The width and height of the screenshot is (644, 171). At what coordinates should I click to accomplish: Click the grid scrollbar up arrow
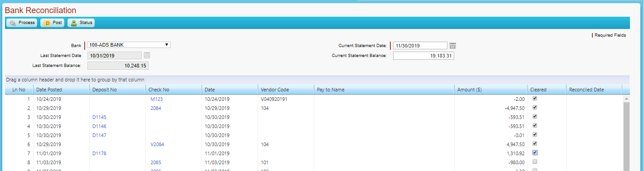tap(626, 98)
